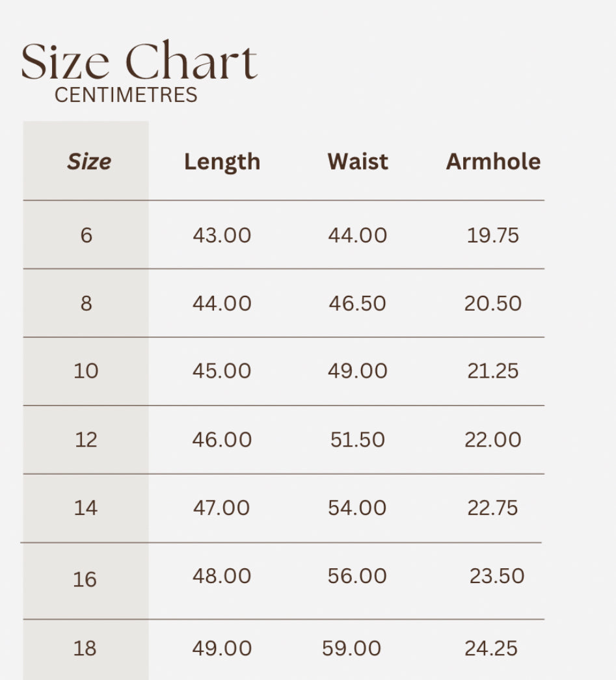Screen dimensions: 616x680
Task: Click the 46.50 waist value
Action: point(358,303)
